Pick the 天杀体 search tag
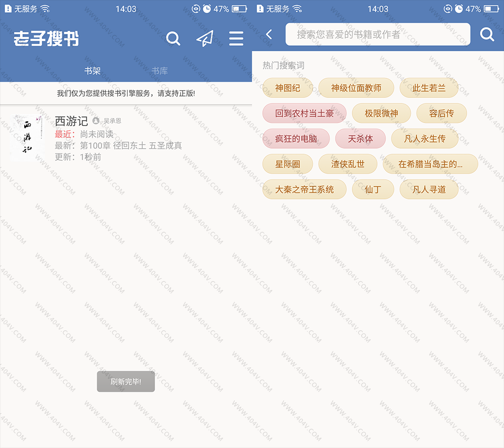This screenshot has width=504, height=448. click(360, 139)
